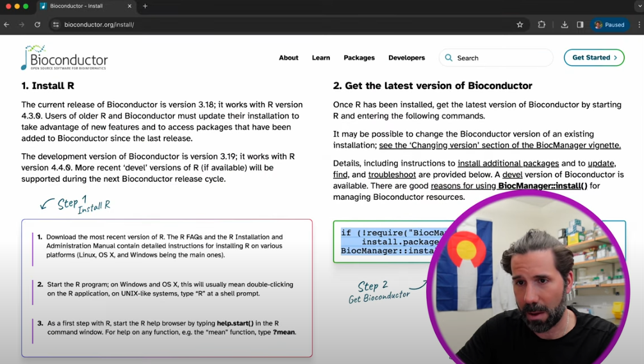Open the Paused profile button

[609, 24]
